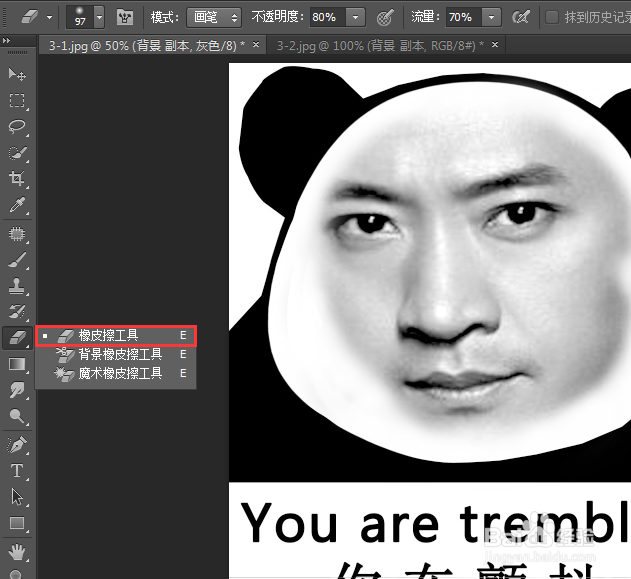Click the 不透明度 label
631x579 pixels.
(278, 17)
